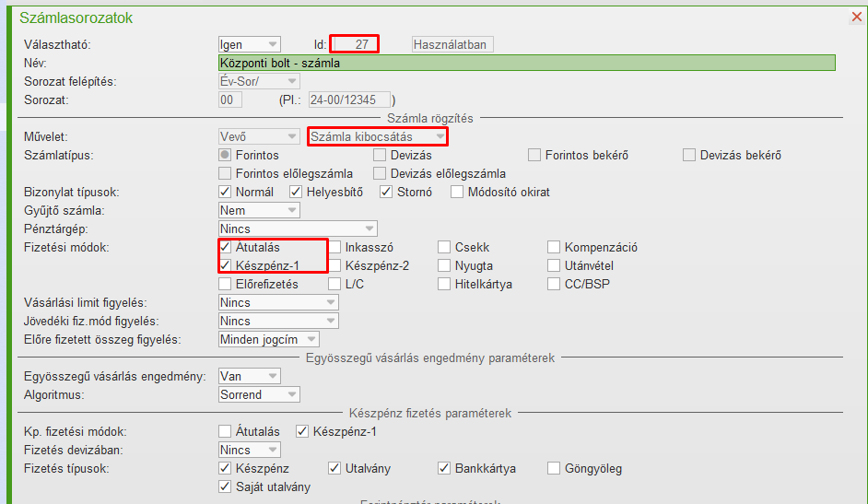The height and width of the screenshot is (504, 868).
Task: Check the L/C payment method
Action: 334,285
